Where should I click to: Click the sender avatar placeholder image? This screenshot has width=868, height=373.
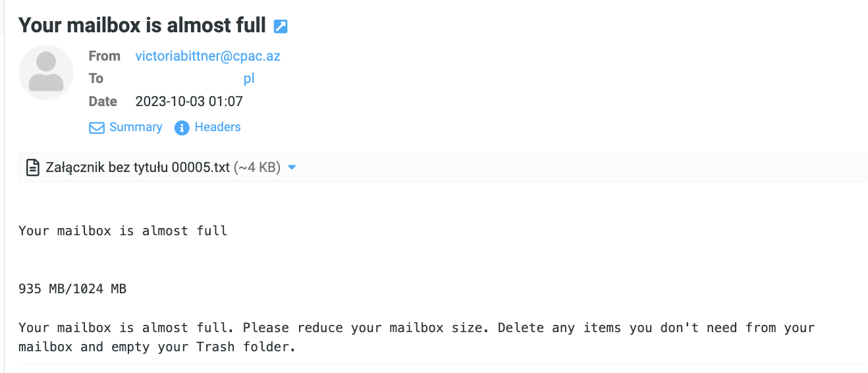coord(46,72)
